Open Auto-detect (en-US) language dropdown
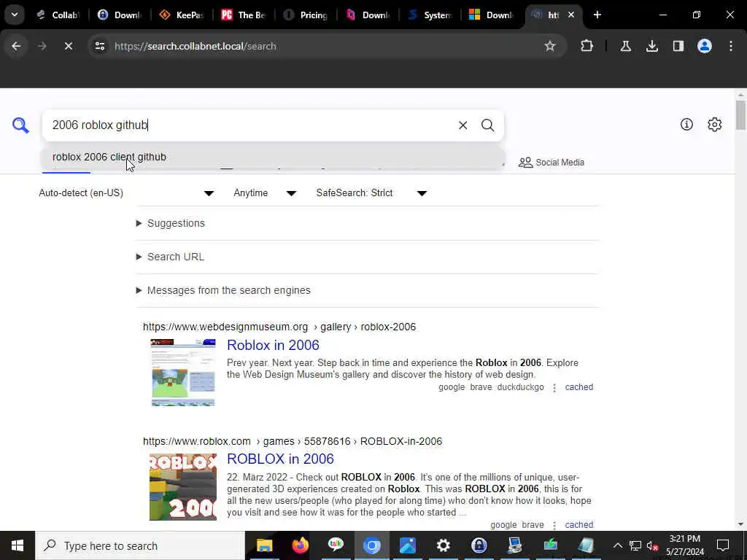 coord(126,192)
